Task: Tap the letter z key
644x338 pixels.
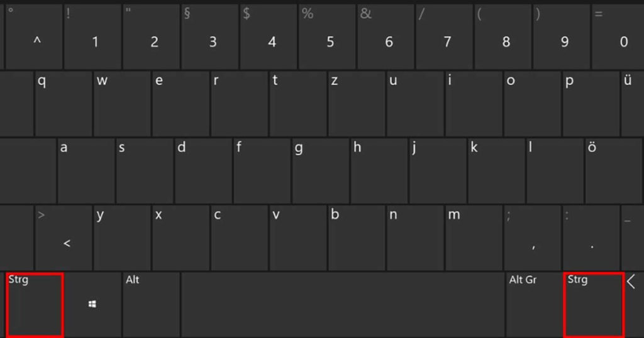Action: point(357,104)
